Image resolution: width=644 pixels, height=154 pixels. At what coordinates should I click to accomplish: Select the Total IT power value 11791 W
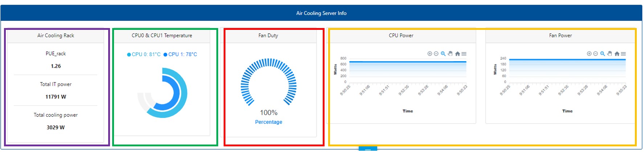tap(56, 97)
